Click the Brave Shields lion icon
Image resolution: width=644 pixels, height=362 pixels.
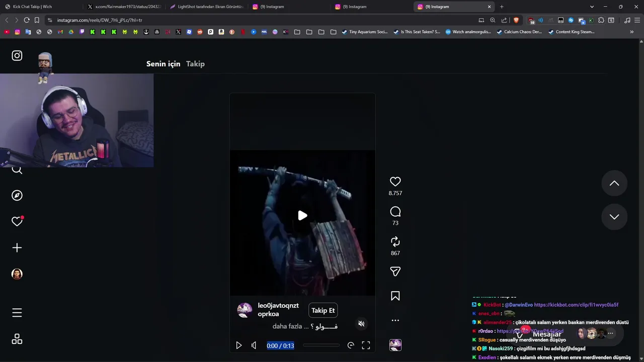point(516,20)
